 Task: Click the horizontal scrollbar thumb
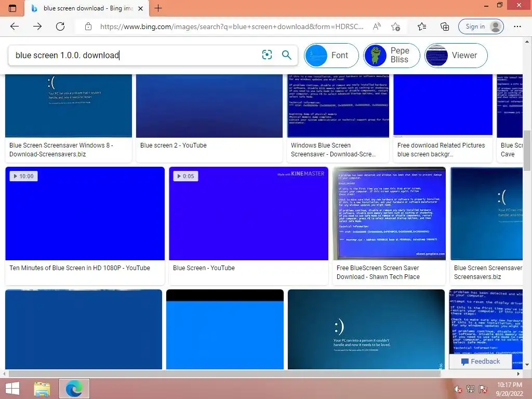point(224,374)
